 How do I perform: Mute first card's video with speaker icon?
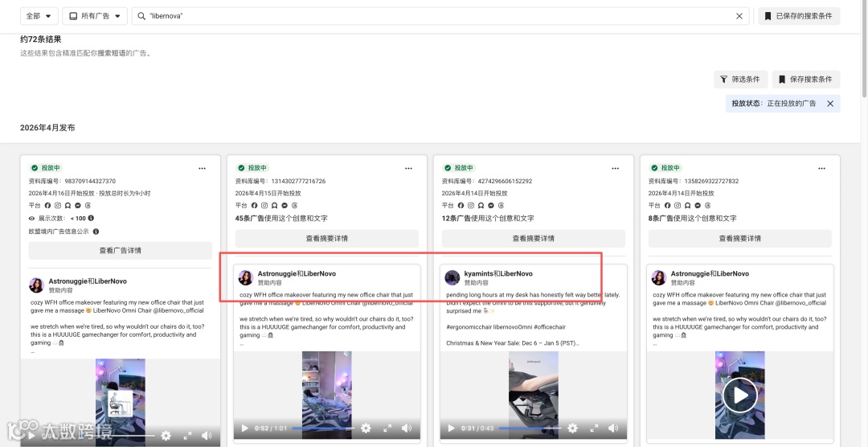tap(207, 436)
